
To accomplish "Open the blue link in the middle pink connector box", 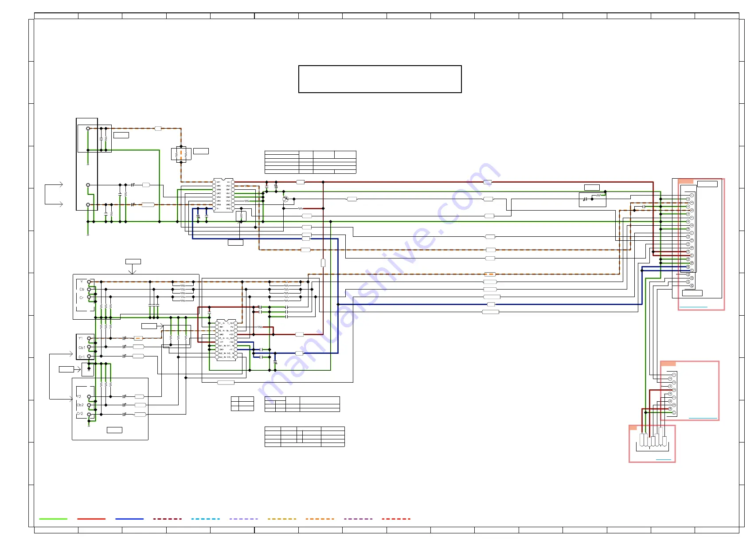I will tap(703, 418).
